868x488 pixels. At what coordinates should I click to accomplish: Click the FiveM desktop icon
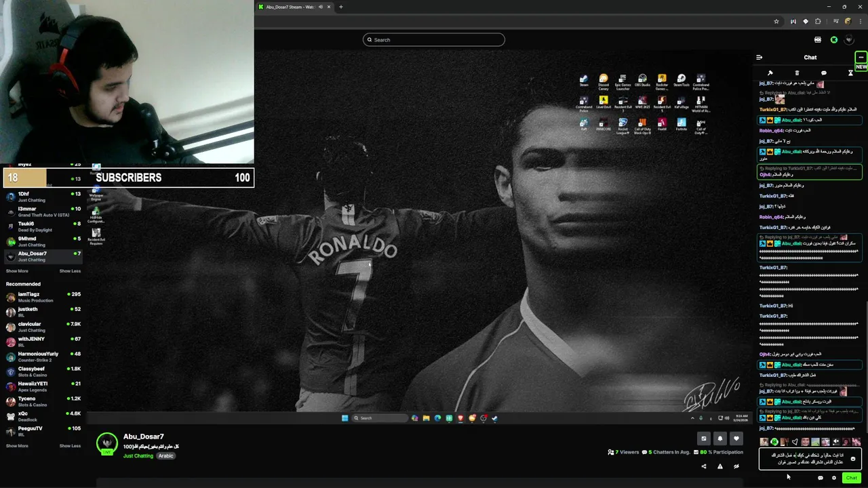[662, 125]
